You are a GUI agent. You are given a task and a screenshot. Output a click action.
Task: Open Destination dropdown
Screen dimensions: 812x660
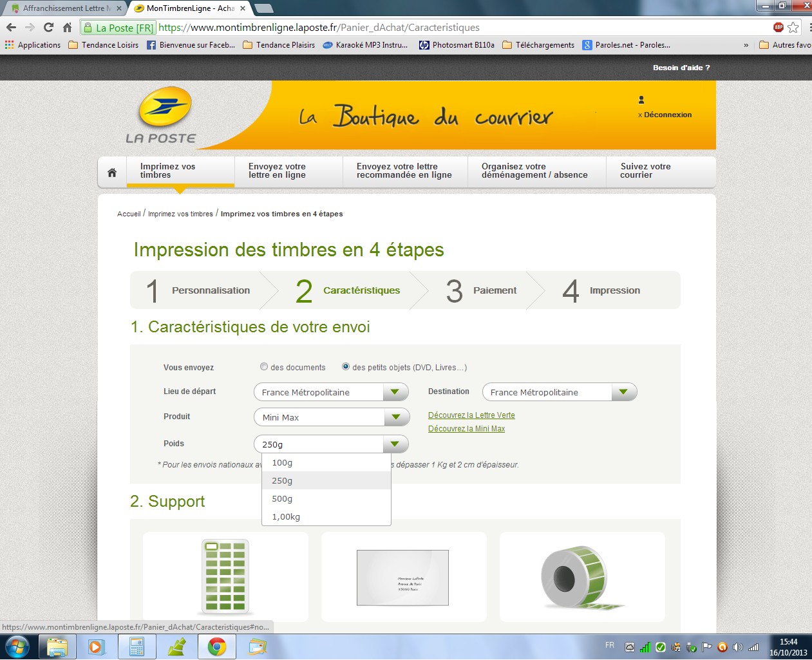pyautogui.click(x=560, y=391)
